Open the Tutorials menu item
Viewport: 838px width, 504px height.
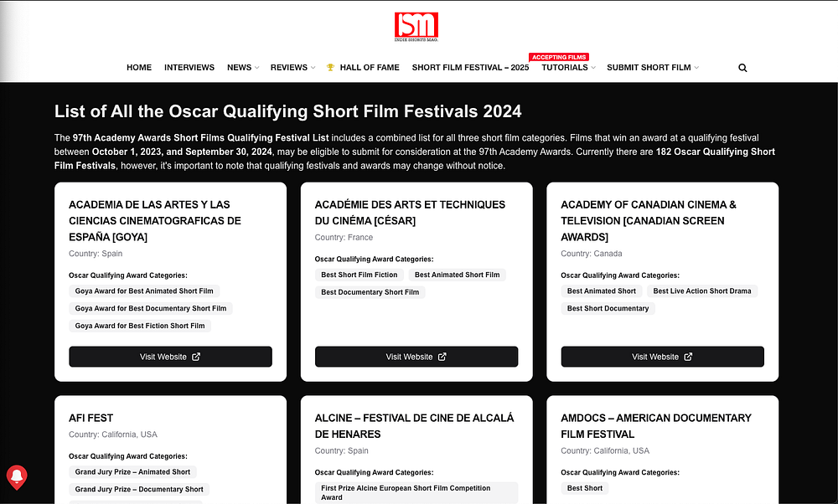pyautogui.click(x=564, y=67)
